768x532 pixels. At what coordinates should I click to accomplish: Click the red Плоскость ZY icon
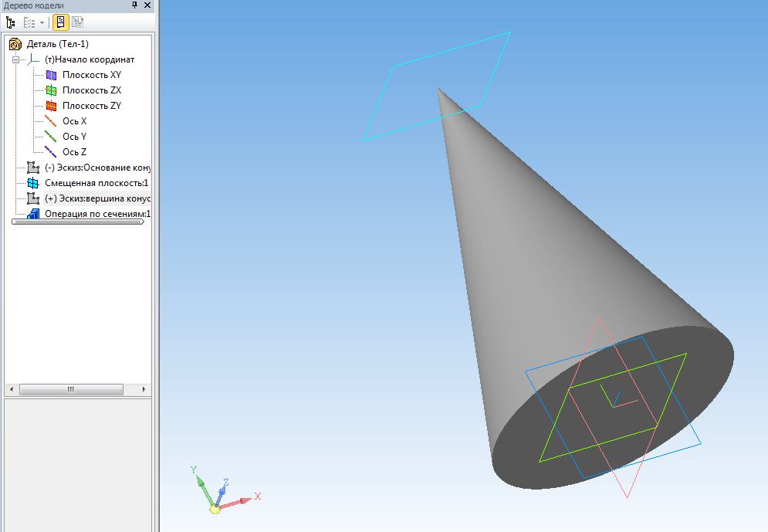51,106
